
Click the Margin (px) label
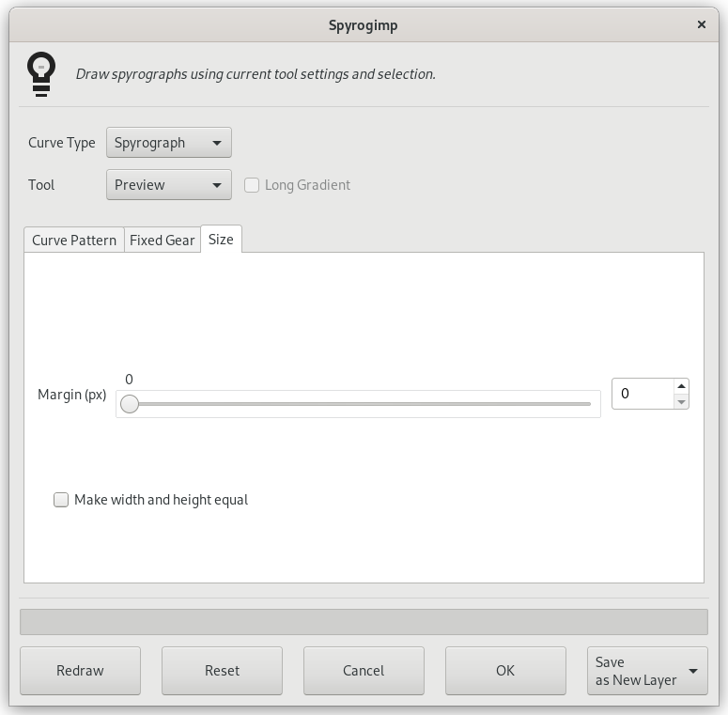tap(72, 395)
